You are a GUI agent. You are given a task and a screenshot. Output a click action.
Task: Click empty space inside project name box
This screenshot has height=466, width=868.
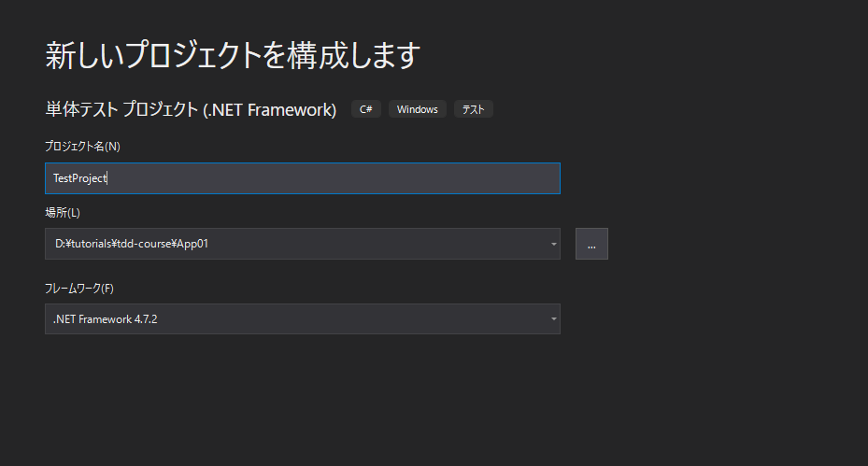pyautogui.click(x=374, y=178)
